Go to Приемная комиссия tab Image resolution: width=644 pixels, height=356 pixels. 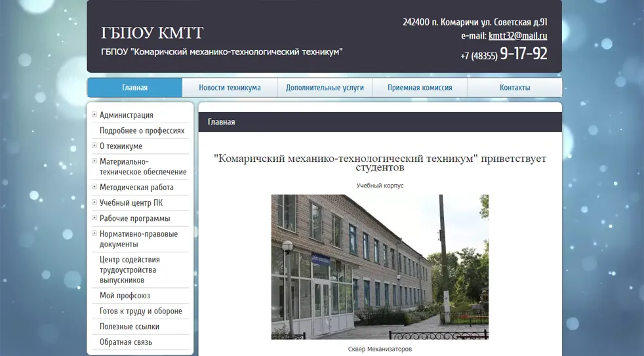pos(420,87)
